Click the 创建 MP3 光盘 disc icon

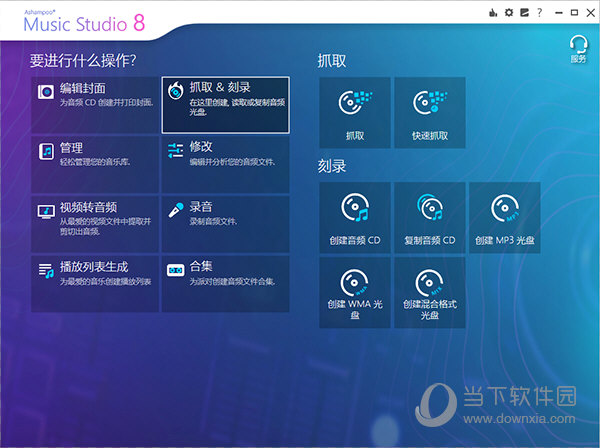tap(505, 209)
